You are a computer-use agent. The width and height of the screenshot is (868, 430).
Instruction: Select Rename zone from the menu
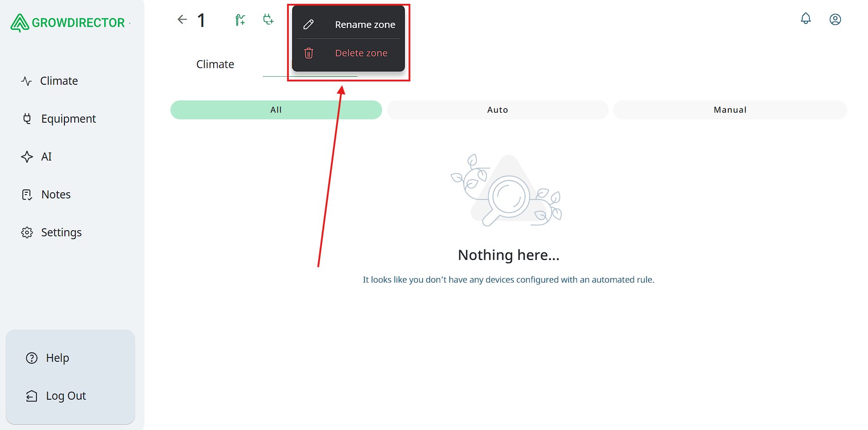coord(365,25)
